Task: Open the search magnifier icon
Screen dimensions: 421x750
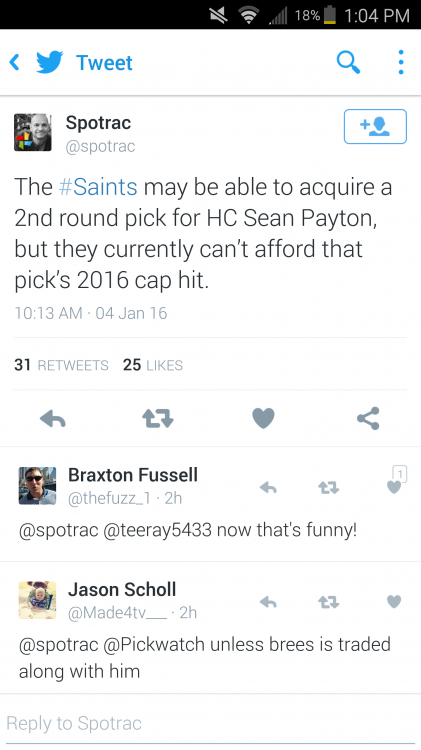Action: point(348,62)
